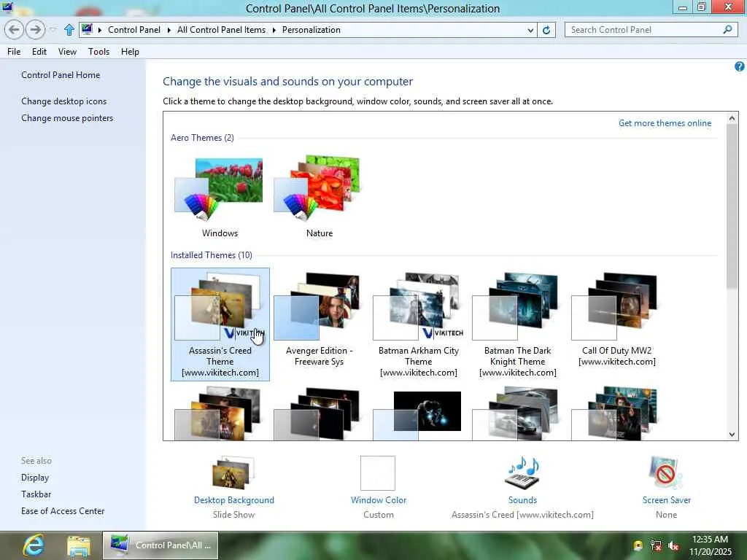Open Ease of Access Center link
Screen dimensions: 747x560
(x=63, y=511)
